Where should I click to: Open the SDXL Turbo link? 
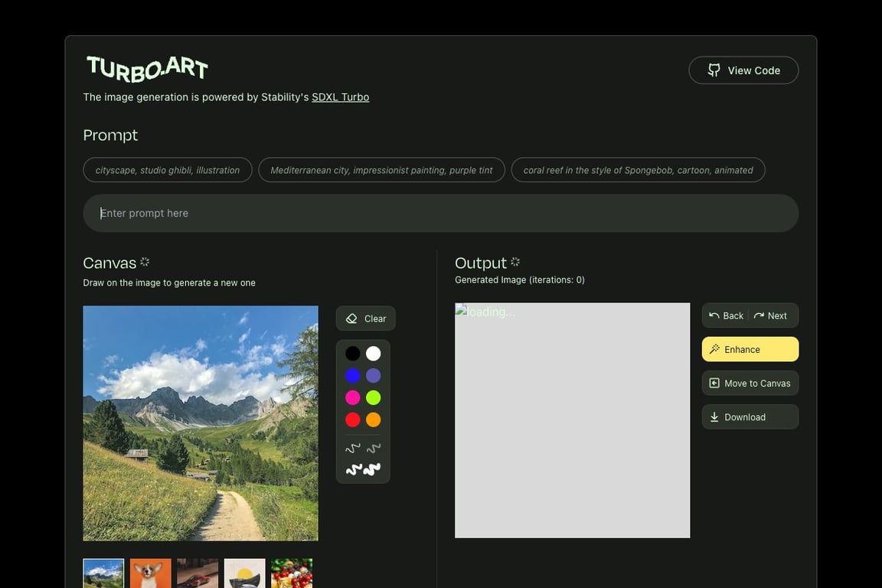point(340,96)
